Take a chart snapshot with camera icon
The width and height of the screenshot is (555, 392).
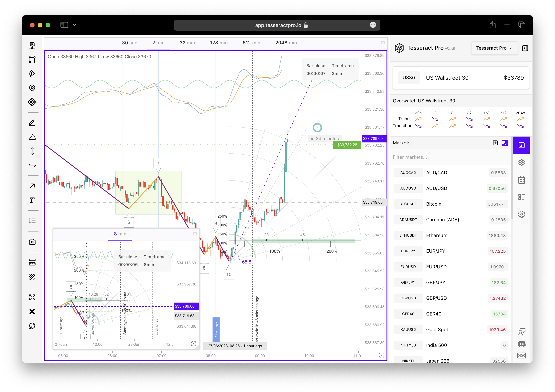point(32,242)
